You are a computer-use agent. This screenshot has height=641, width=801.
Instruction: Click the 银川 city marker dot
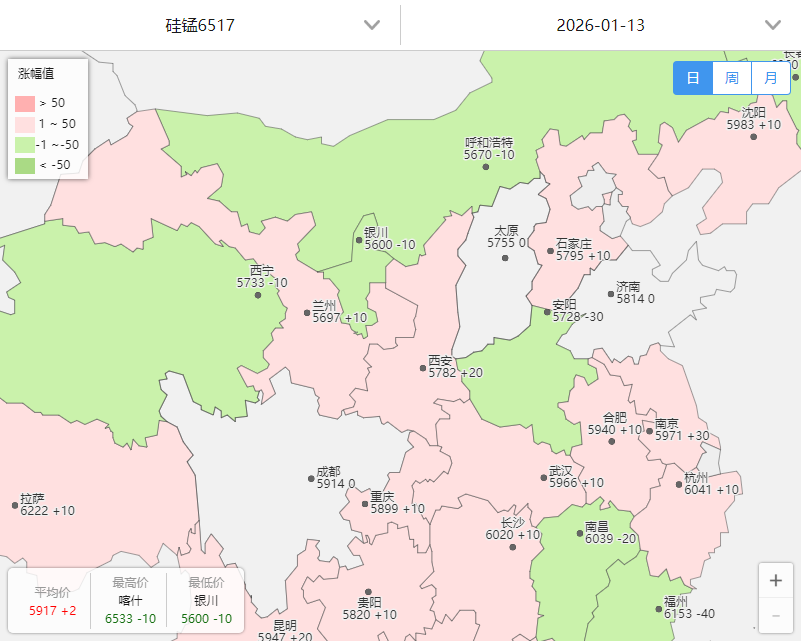pos(359,240)
